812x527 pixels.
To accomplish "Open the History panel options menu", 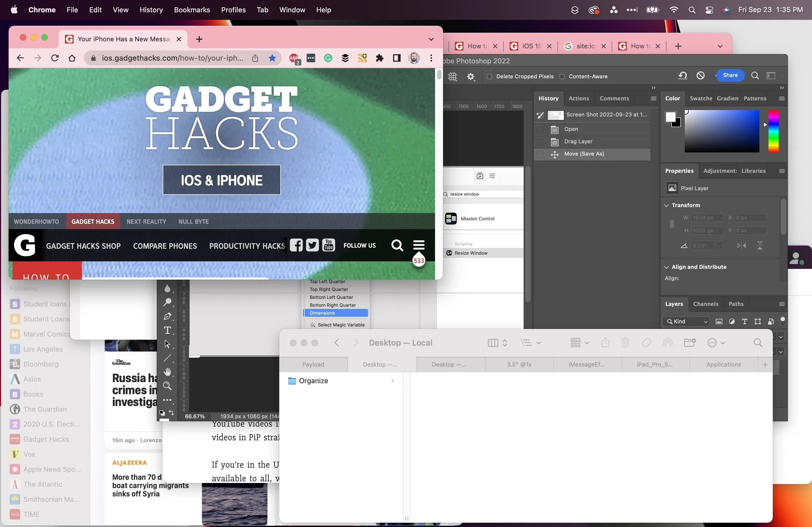I will click(653, 98).
